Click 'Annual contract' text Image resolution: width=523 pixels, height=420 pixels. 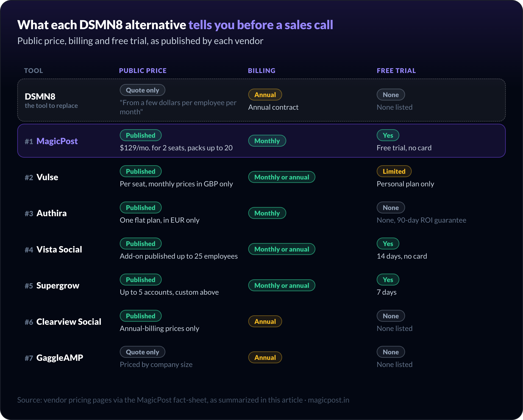(x=273, y=107)
